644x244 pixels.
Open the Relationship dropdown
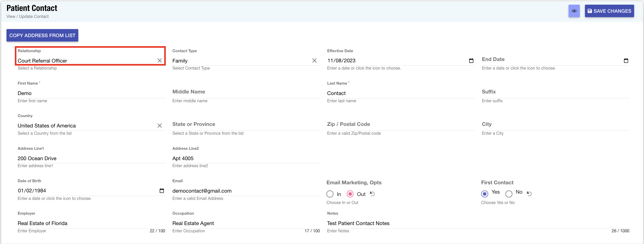[86, 61]
